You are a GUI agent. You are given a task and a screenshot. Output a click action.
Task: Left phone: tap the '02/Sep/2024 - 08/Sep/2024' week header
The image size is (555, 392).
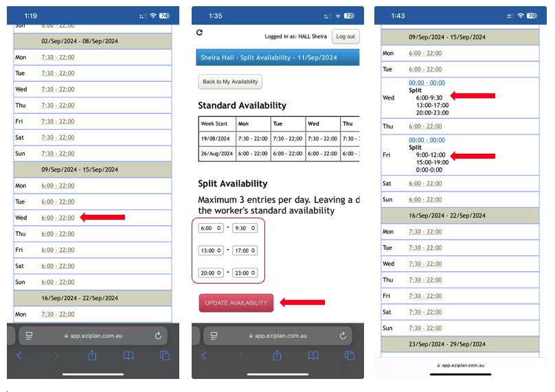(93, 41)
